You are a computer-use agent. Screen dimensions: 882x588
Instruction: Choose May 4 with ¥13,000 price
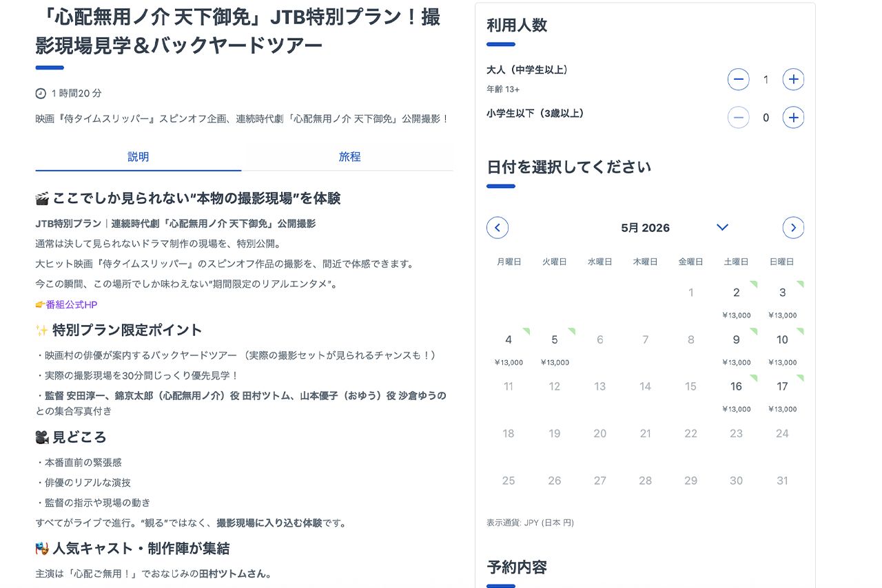point(508,339)
